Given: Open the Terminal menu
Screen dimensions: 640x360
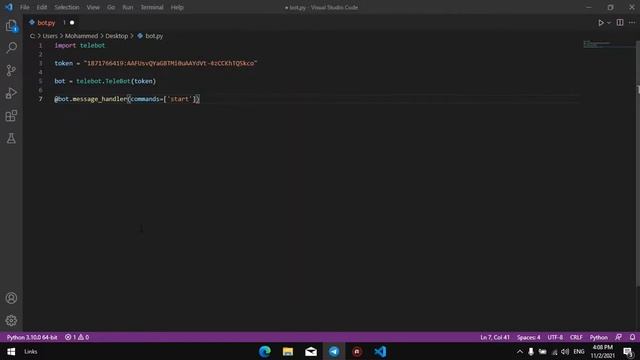Looking at the screenshot, I should pos(152,7).
